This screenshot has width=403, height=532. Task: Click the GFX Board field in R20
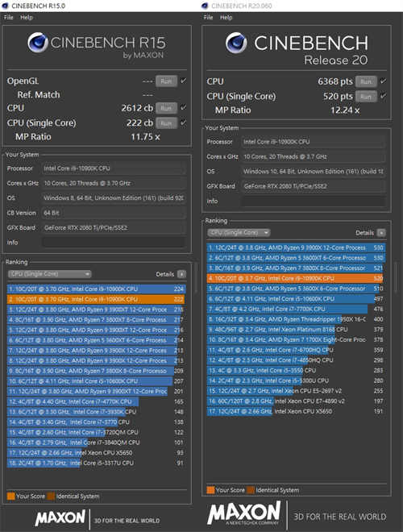[x=313, y=186]
